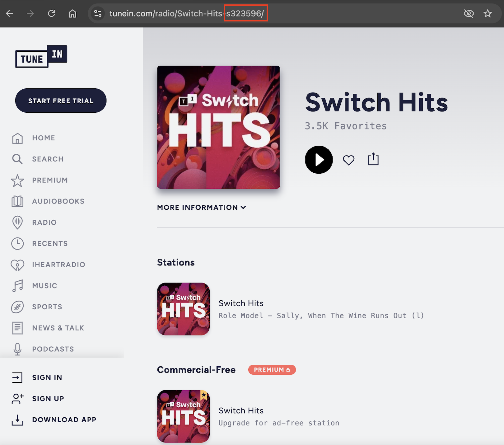The height and width of the screenshot is (445, 504).
Task: Select Switch Hits title in Commercial-Free row
Action: click(241, 411)
